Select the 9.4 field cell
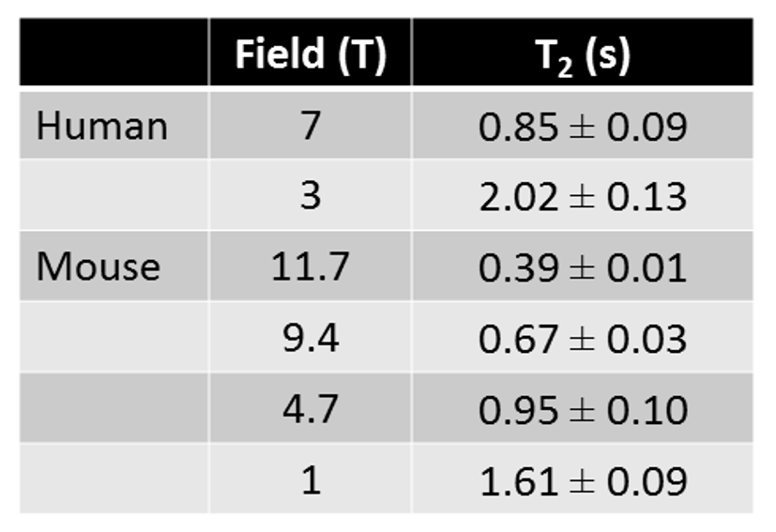The width and height of the screenshot is (776, 532). point(310,338)
